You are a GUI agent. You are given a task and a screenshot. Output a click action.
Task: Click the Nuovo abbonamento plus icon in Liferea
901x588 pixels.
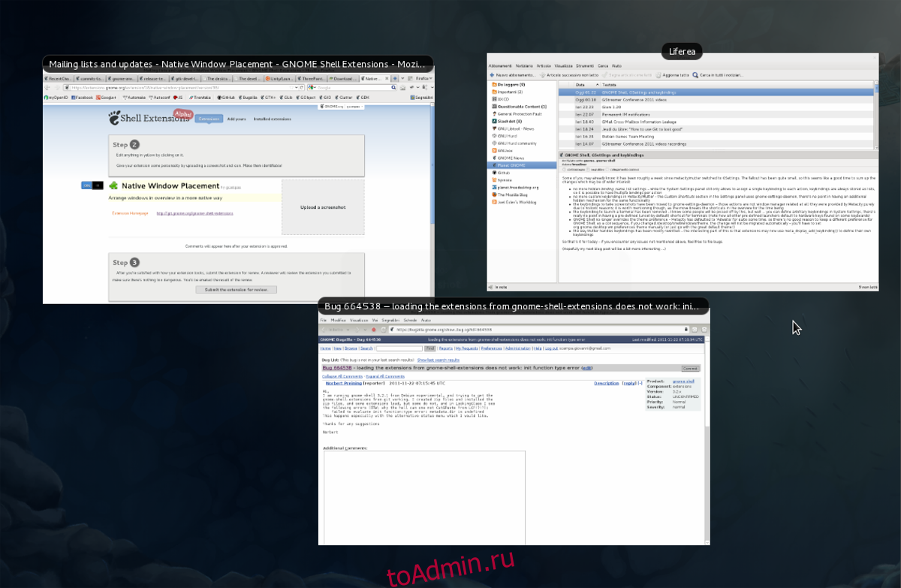[x=492, y=75]
